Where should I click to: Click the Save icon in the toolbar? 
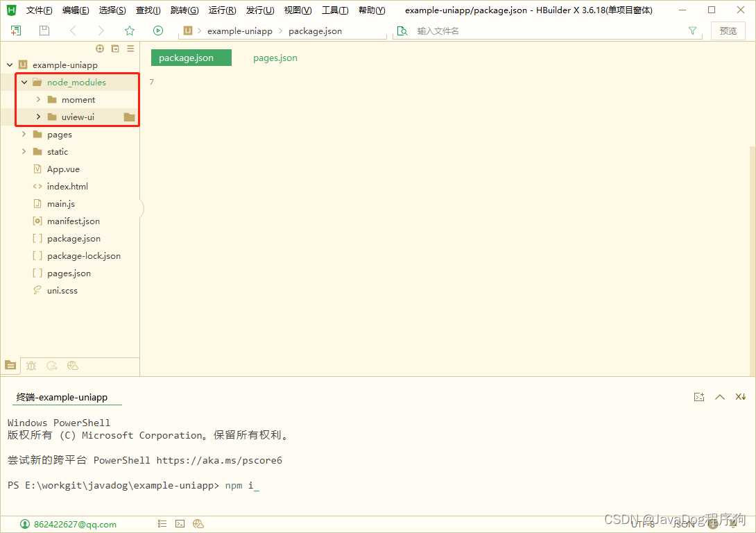click(43, 31)
